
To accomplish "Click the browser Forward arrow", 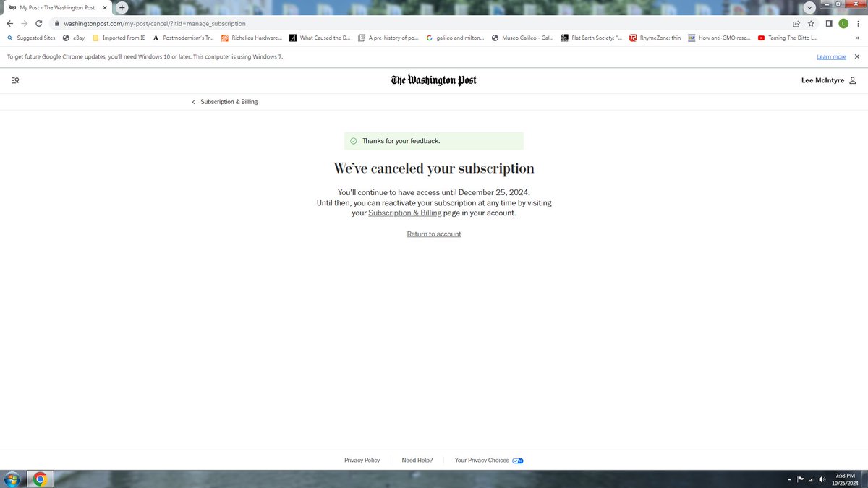I will coord(25,23).
